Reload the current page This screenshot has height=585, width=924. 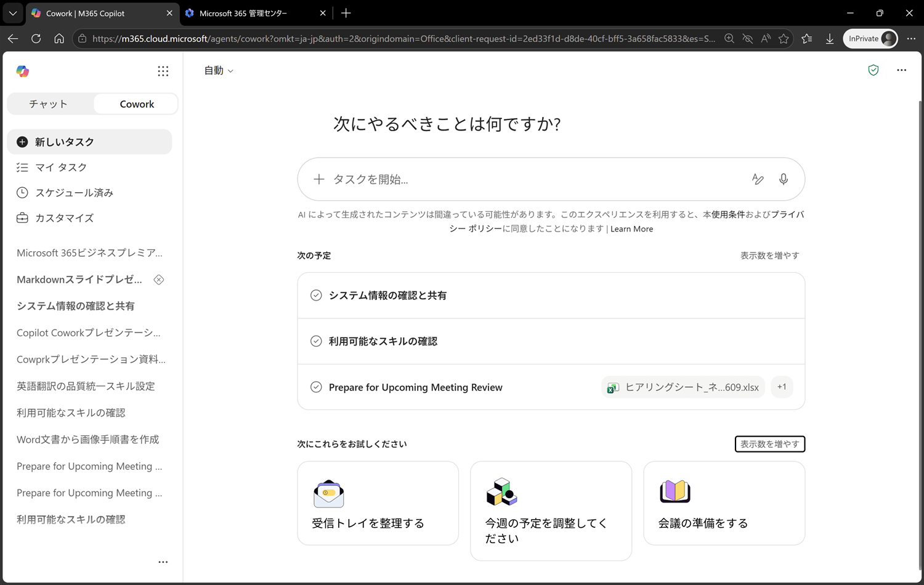[x=36, y=39]
